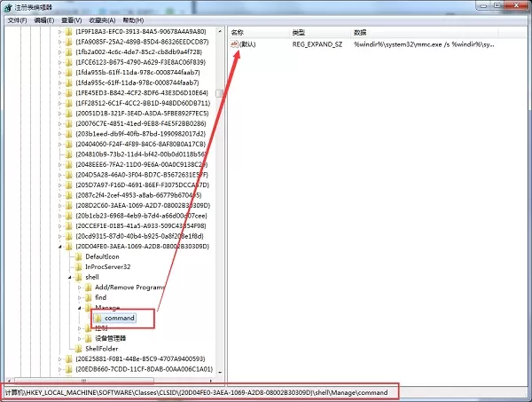The height and width of the screenshot is (402, 532).
Task: Click the tree pane scroll down arrow
Action: click(220, 373)
